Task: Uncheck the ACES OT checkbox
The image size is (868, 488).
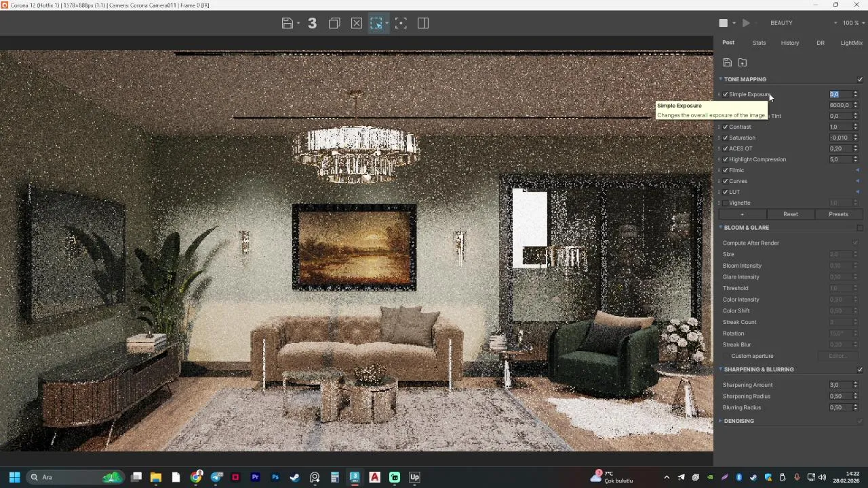Action: [726, 148]
